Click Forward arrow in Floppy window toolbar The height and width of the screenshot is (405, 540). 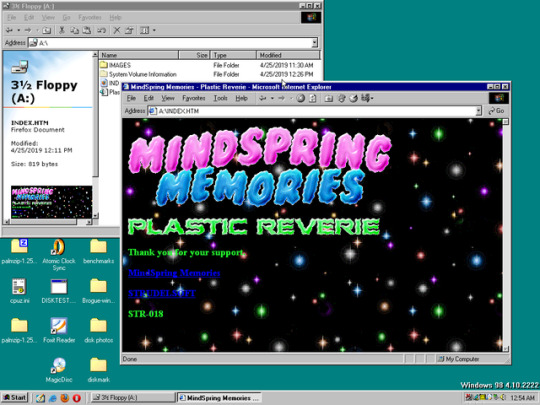pos(28,30)
